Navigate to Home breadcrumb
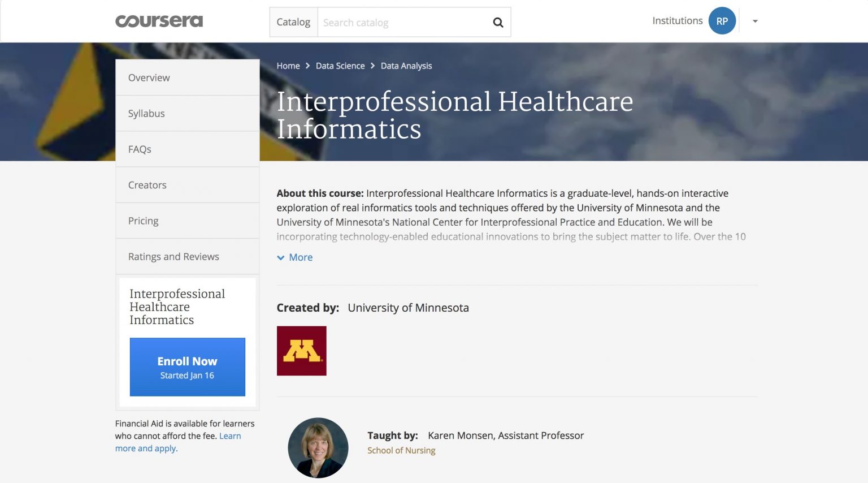The image size is (868, 483). click(x=288, y=66)
